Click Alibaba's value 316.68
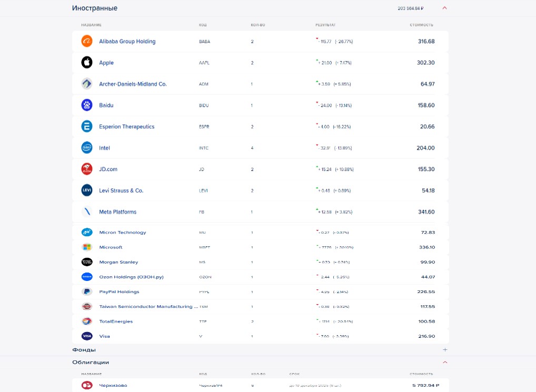Image resolution: width=536 pixels, height=392 pixels. [426, 42]
